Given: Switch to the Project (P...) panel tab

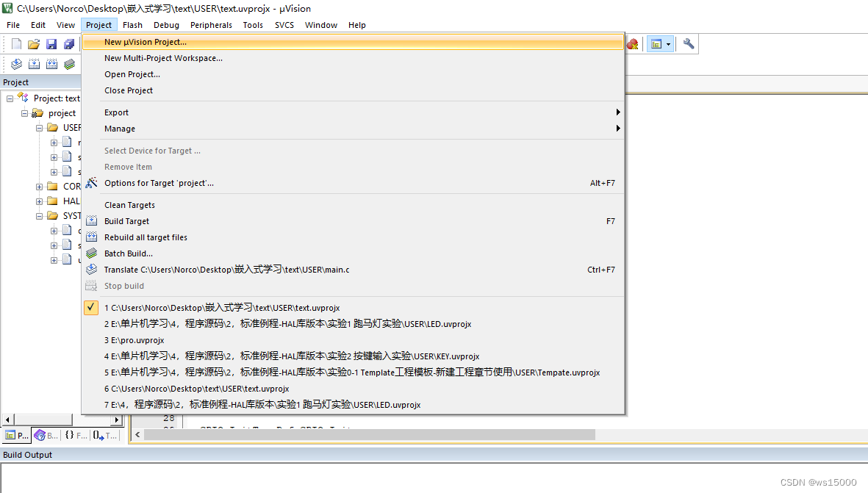Looking at the screenshot, I should (17, 436).
